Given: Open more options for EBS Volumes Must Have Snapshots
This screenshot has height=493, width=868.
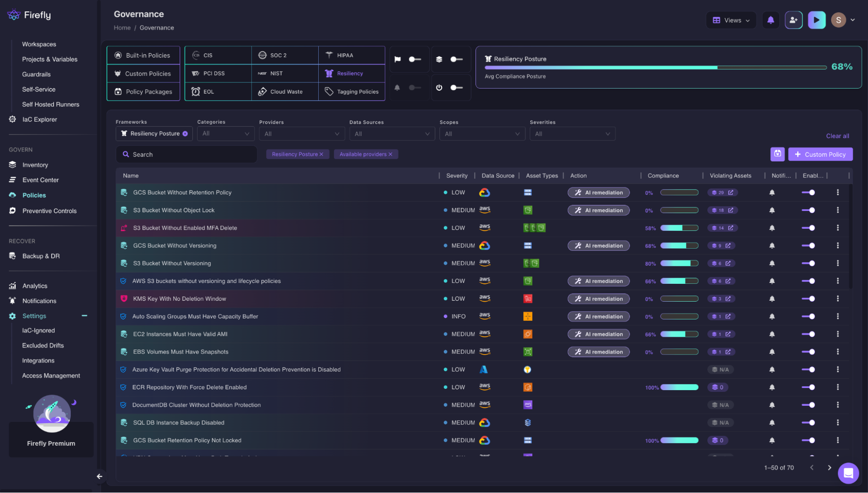Looking at the screenshot, I should coord(838,352).
